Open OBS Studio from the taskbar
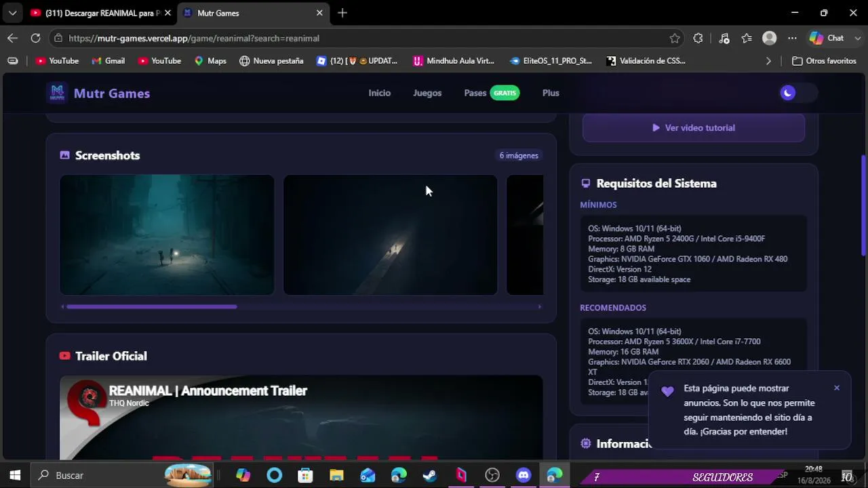This screenshot has height=488, width=868. tap(492, 475)
